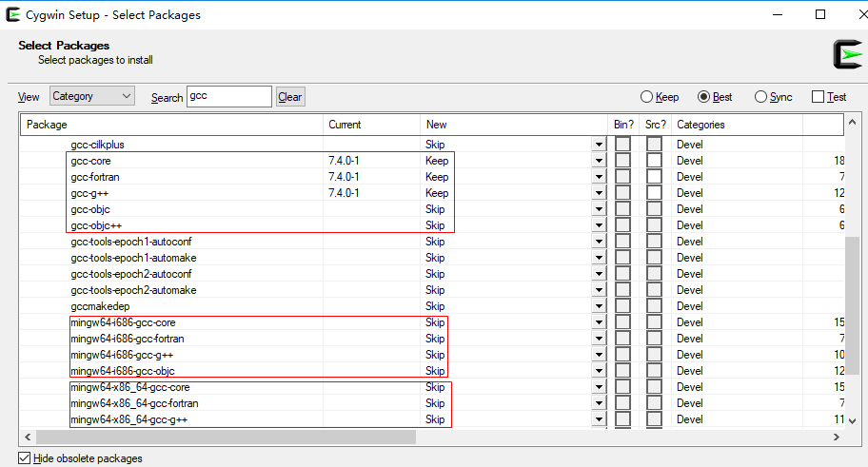Click Keep status for gcc-core
The width and height of the screenshot is (868, 467).
click(x=437, y=161)
